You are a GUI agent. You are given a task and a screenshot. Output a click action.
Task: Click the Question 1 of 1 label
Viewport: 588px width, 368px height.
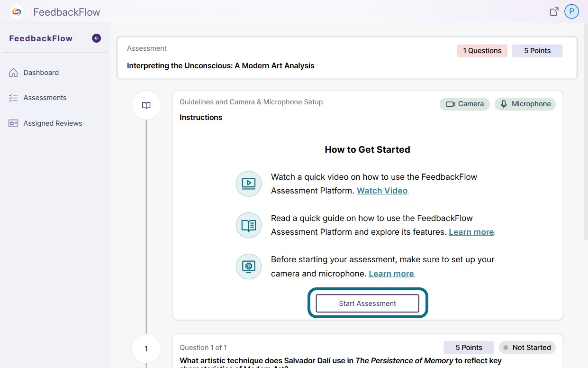203,348
